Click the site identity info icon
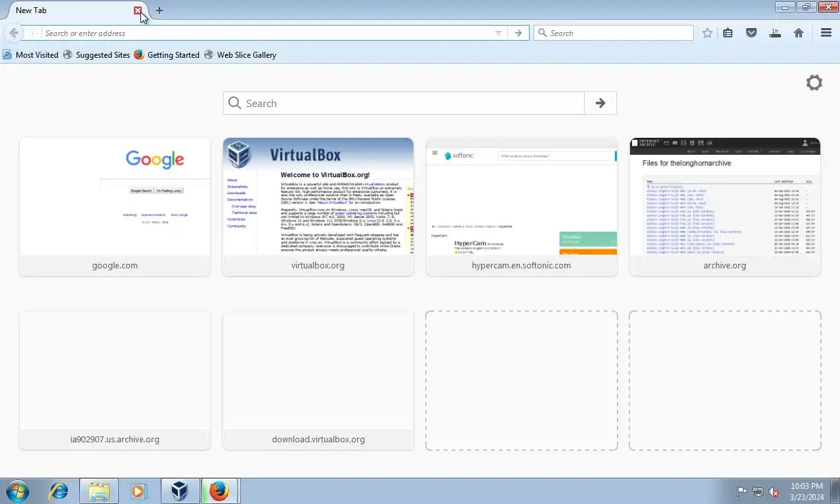This screenshot has width=840, height=504. tap(32, 33)
